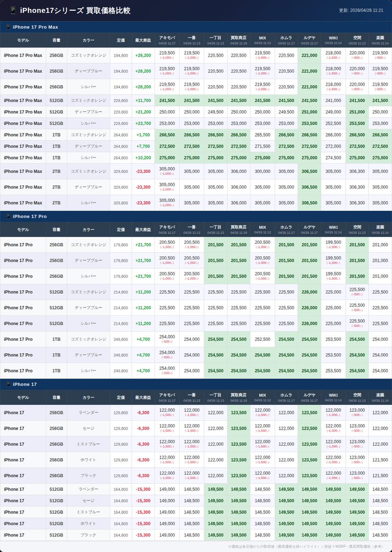Viewport: 392px width, 552px height.
Task: Click the 149,000 アキモバ price for iPhone 17 512GB セージ
Action: 167,501
